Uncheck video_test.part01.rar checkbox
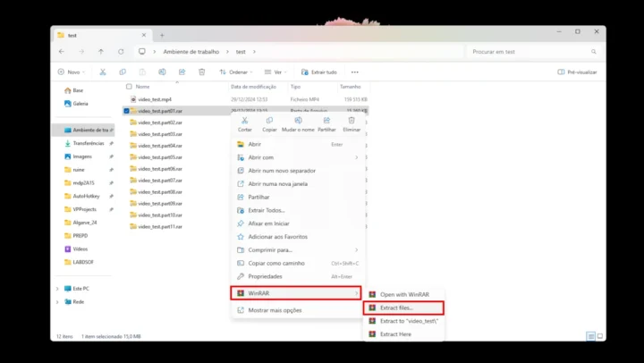The height and width of the screenshot is (363, 644). [x=126, y=111]
